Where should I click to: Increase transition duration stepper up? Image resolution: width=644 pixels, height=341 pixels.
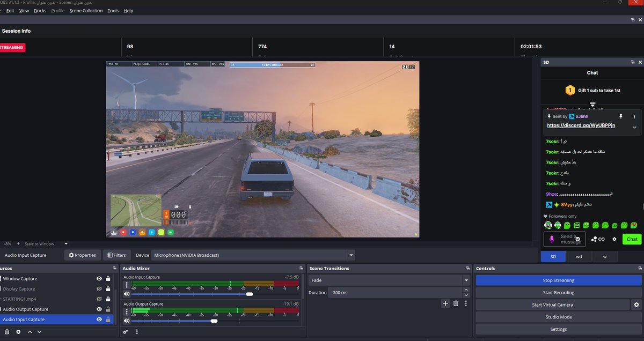tap(466, 290)
